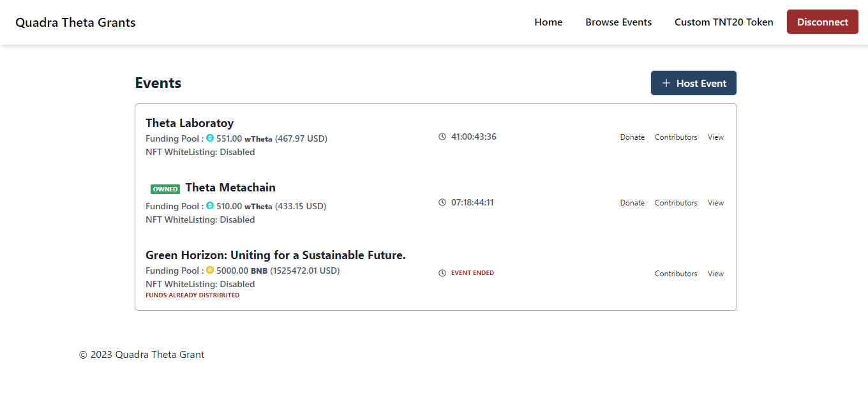Click the BNB coin icon for Green Horizon

[x=210, y=270]
